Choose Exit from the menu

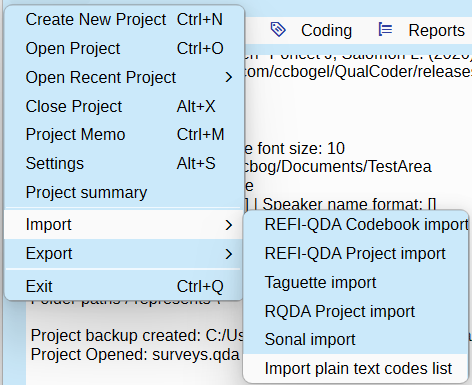tap(124, 286)
